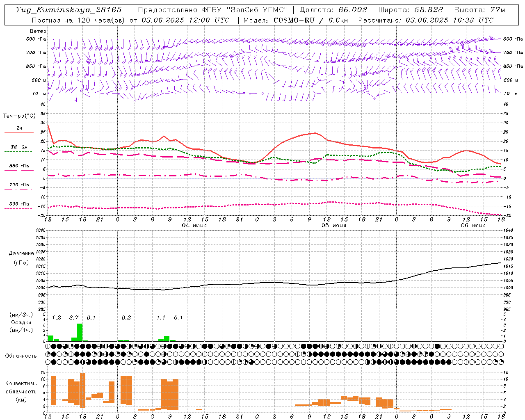Click the Давление pressure panel label
Image resolution: width=525 pixels, height=420 pixels.
pos(21,253)
